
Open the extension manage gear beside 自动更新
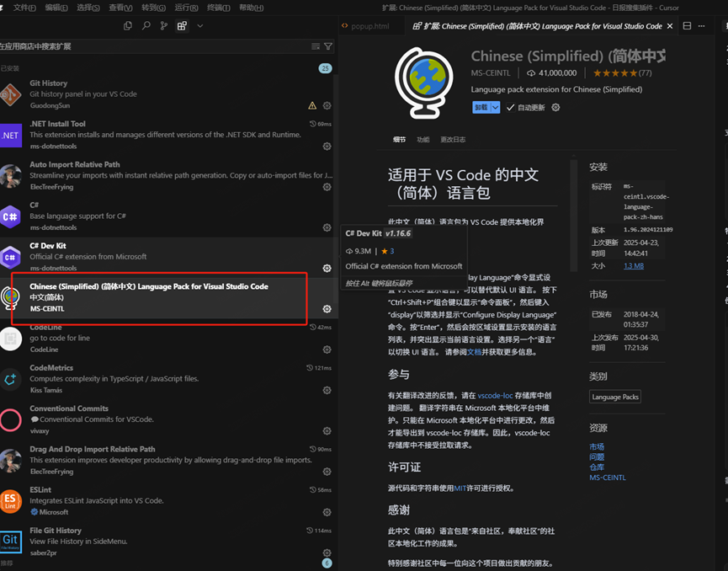[x=555, y=107]
